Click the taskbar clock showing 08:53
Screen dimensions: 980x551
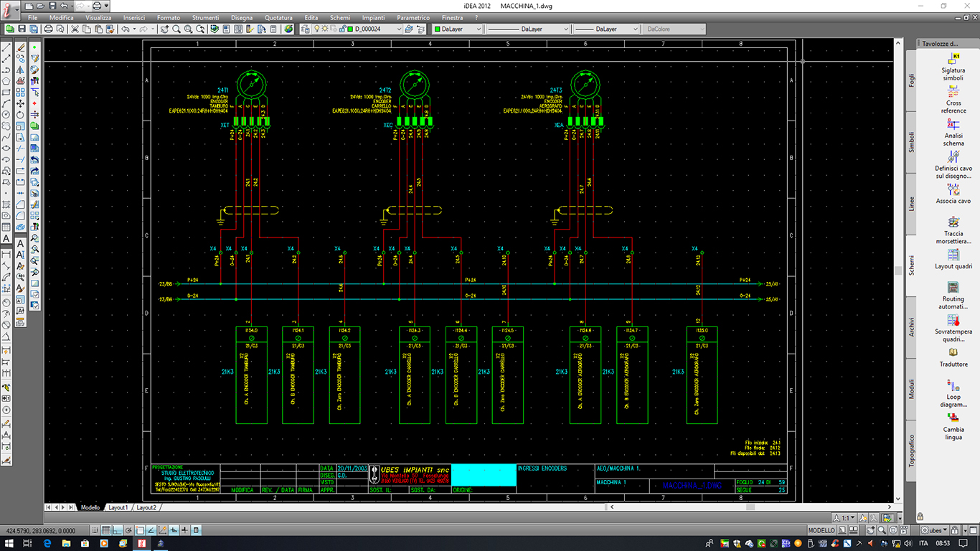tap(942, 544)
